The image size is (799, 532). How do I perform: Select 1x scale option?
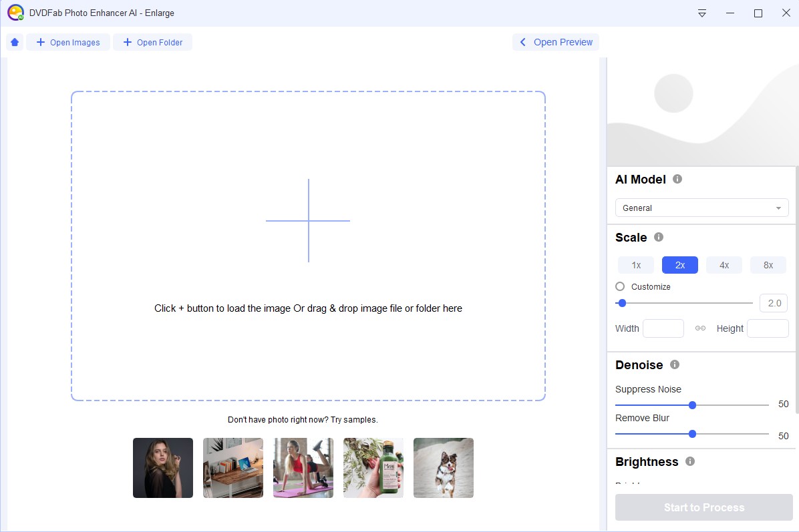636,265
